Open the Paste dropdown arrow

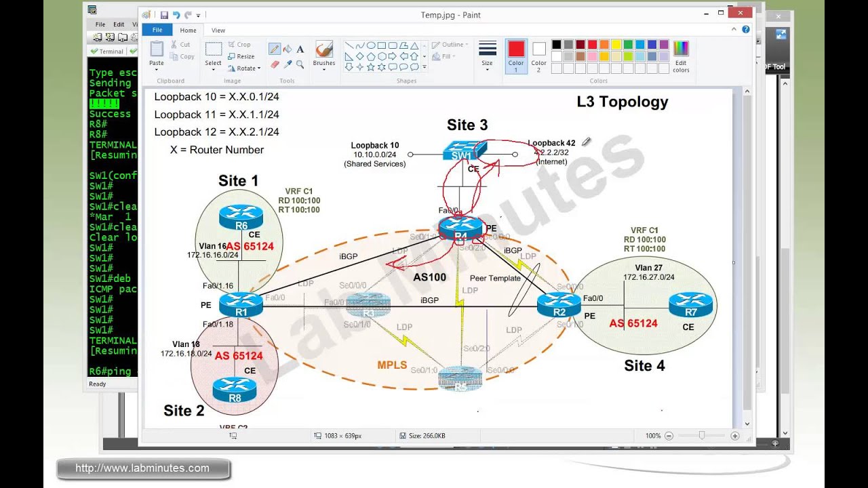click(x=157, y=68)
